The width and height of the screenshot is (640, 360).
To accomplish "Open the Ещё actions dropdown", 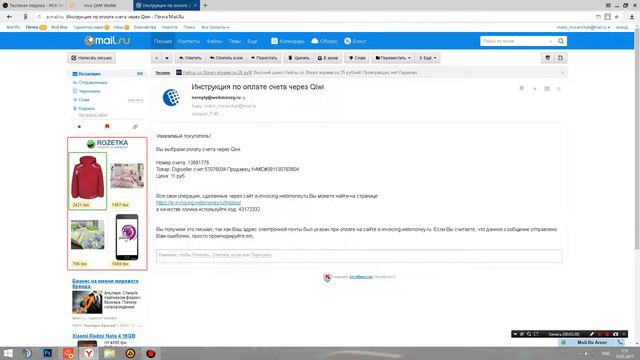I will point(427,58).
